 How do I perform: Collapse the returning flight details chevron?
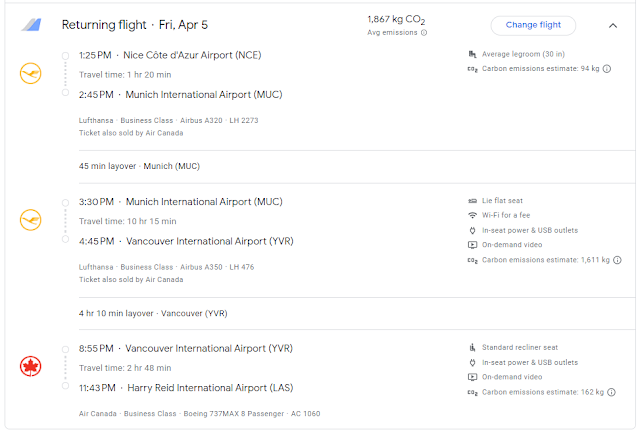[x=612, y=25]
